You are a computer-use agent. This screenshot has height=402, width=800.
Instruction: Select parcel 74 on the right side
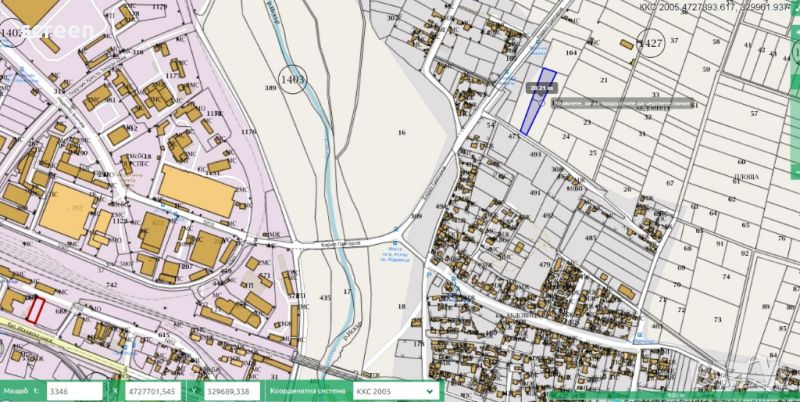click(x=726, y=277)
